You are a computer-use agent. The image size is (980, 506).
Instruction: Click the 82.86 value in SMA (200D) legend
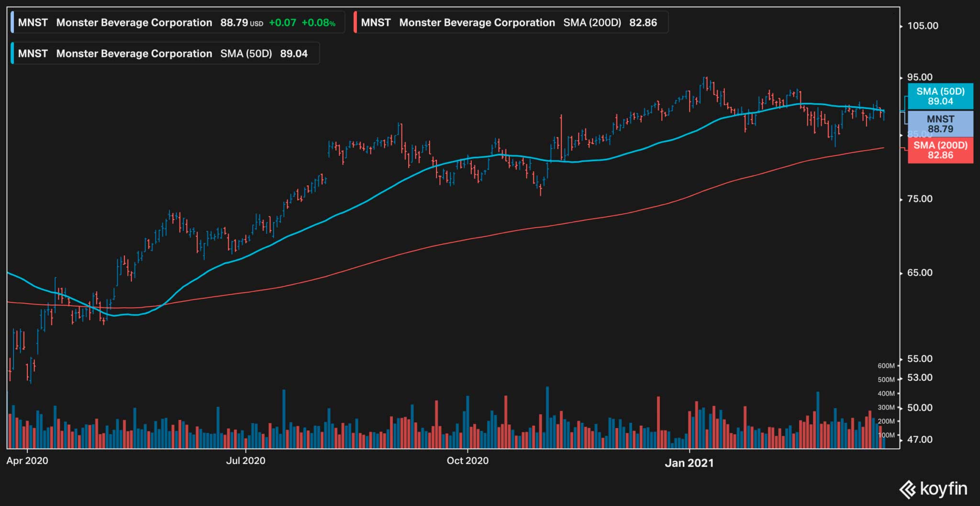pyautogui.click(x=643, y=22)
